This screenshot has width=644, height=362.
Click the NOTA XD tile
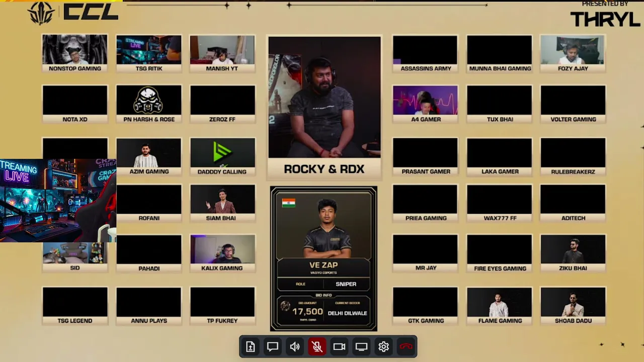pyautogui.click(x=75, y=104)
